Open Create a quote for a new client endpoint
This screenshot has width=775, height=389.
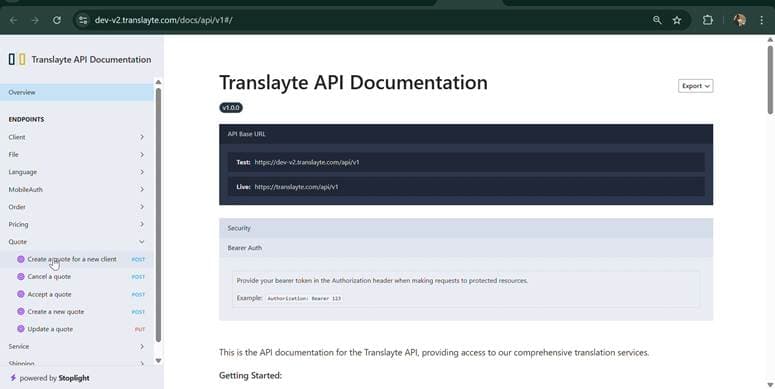(77, 259)
